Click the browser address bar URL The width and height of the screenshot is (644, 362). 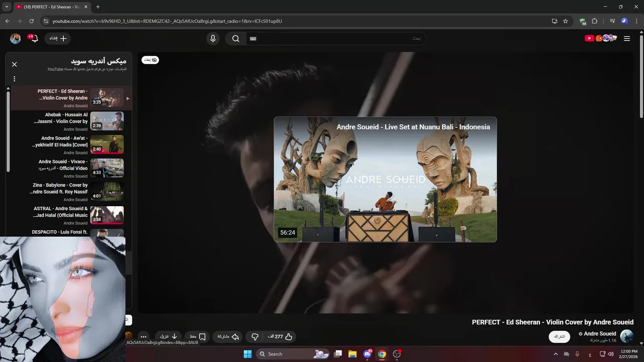[167, 21]
